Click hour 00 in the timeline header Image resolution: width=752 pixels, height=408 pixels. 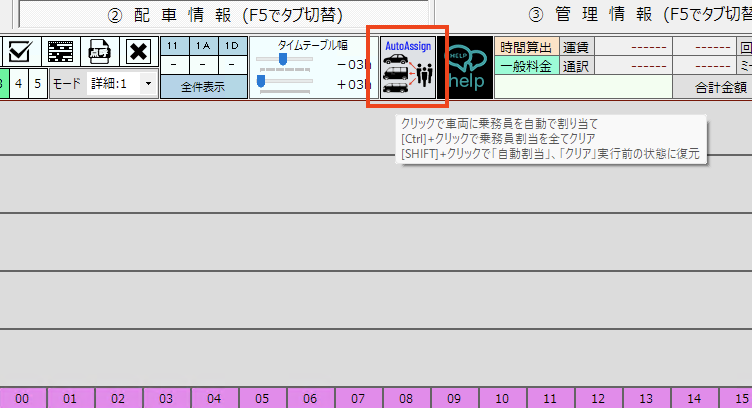pyautogui.click(x=23, y=398)
